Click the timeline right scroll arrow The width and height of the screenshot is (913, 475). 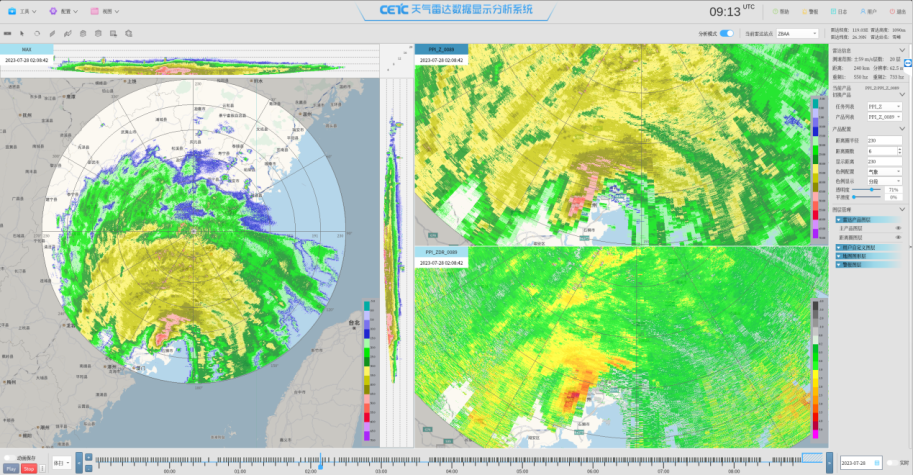click(x=829, y=463)
